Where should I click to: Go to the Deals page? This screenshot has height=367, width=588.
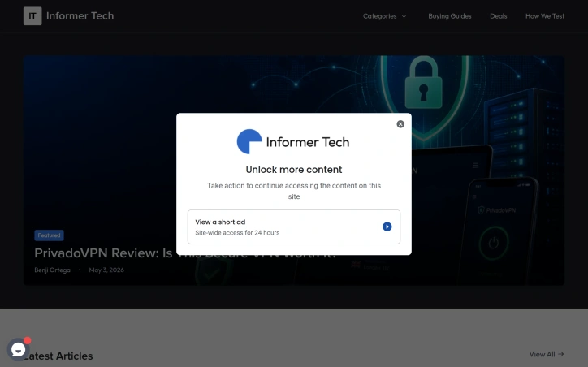coord(499,16)
